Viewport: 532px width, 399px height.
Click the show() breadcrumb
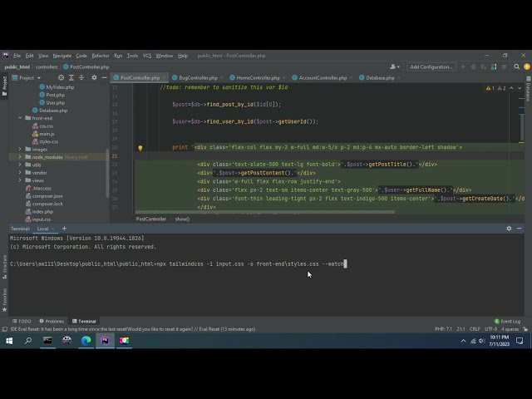click(x=182, y=219)
